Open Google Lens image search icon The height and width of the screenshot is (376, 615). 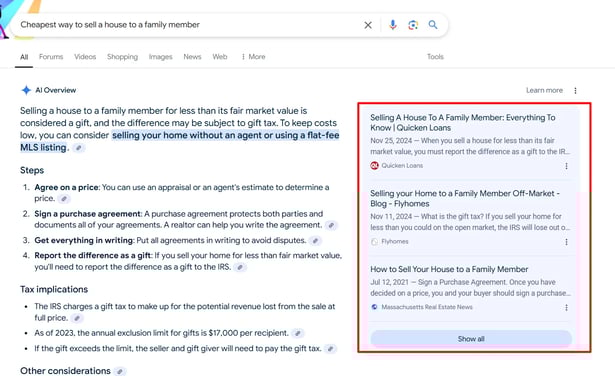click(x=413, y=25)
